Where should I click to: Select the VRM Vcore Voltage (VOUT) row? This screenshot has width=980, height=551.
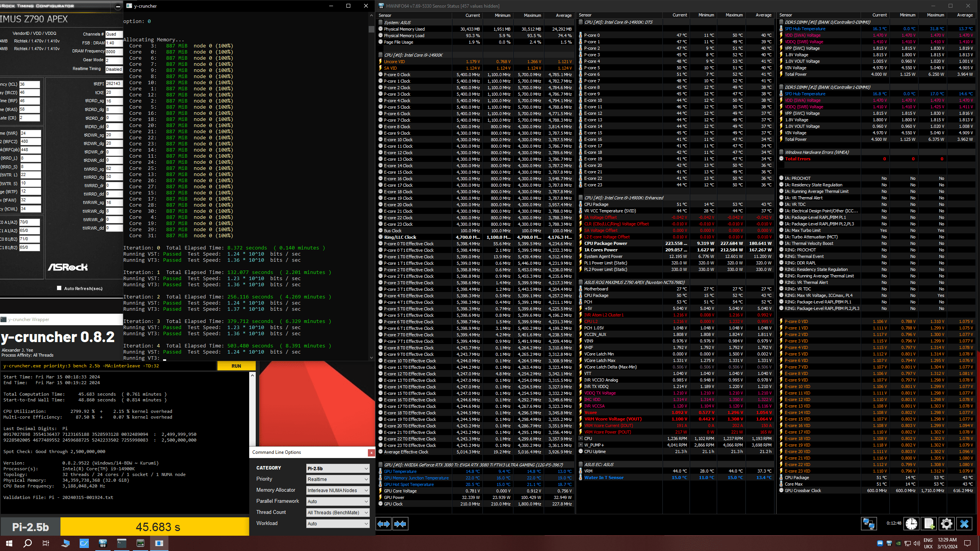pyautogui.click(x=676, y=419)
